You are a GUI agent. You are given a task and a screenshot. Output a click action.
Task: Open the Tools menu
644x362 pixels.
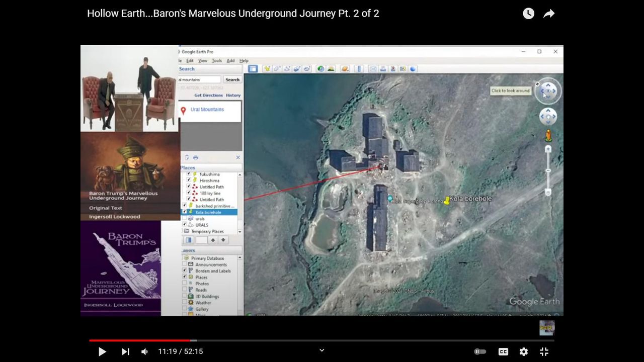click(217, 61)
